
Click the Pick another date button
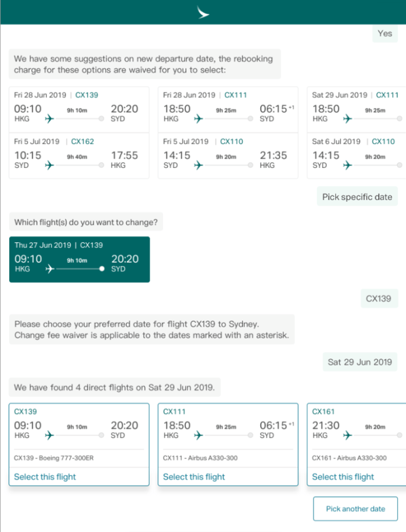355,509
